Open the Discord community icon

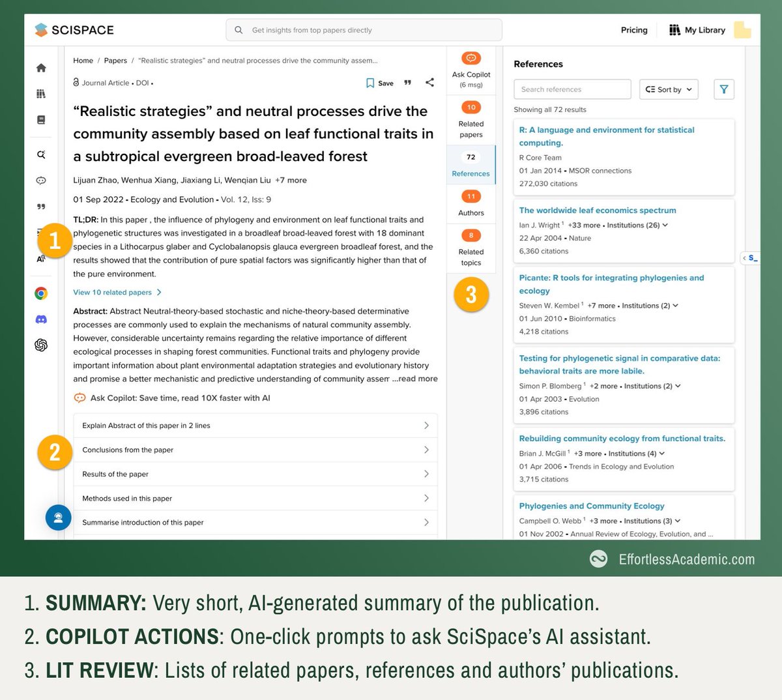[x=41, y=319]
